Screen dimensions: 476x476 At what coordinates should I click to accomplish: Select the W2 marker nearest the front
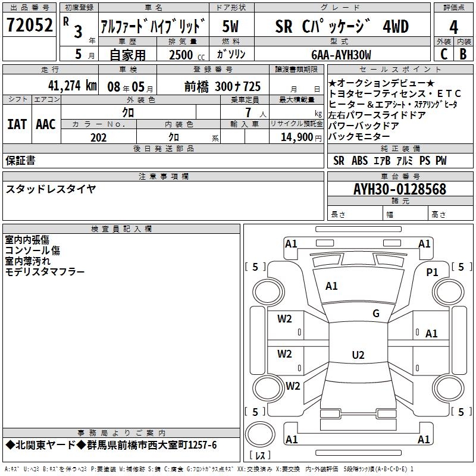284,319
